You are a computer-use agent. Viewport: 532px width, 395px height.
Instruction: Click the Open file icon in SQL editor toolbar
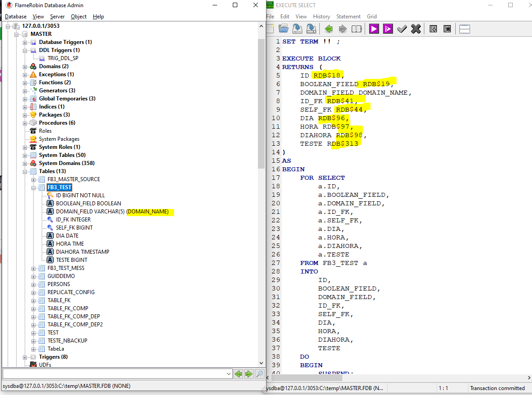tap(283, 29)
